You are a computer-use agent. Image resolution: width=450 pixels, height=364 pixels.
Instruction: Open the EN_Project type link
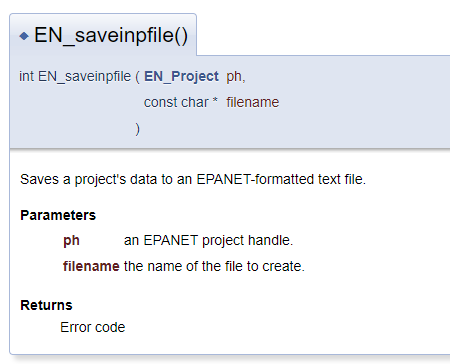pos(181,77)
